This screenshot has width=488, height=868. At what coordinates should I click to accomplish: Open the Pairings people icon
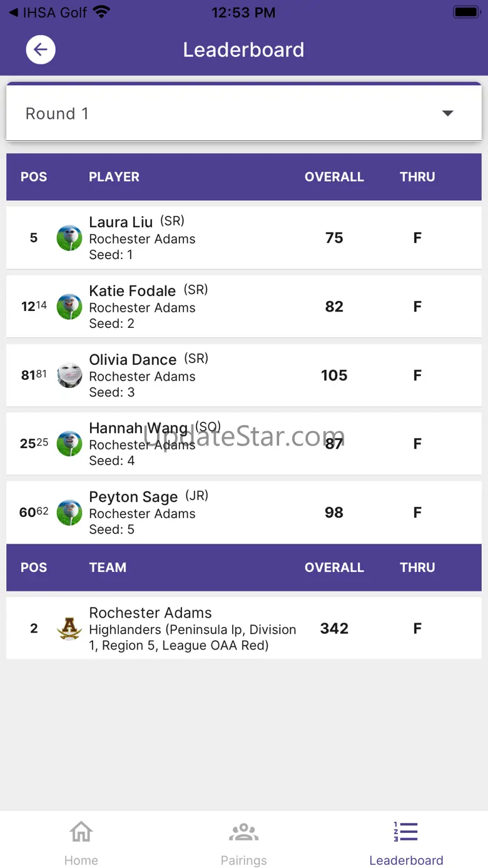tap(243, 832)
